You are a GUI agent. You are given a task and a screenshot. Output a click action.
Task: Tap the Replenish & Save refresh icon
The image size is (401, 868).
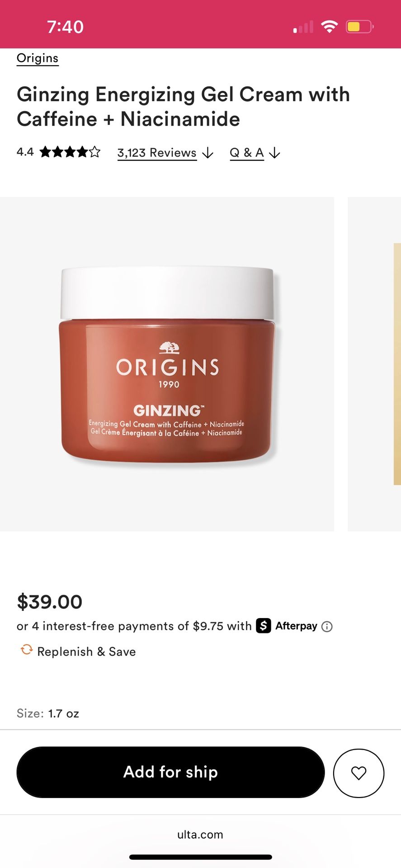click(27, 650)
